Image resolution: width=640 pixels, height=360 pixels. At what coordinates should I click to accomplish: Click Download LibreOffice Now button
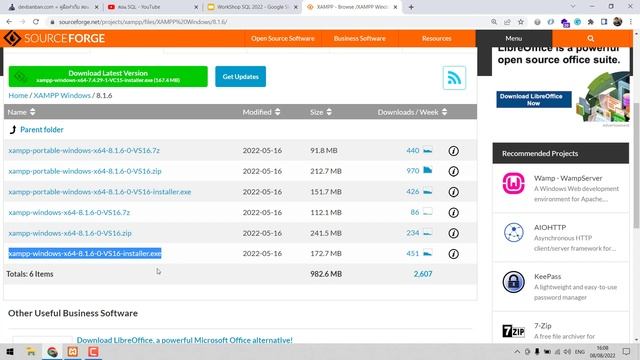(533, 100)
